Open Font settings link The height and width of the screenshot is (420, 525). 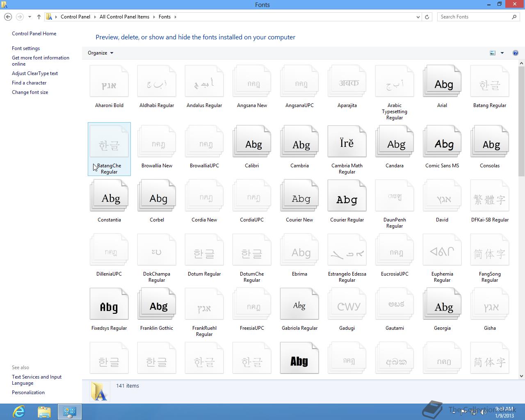point(26,48)
